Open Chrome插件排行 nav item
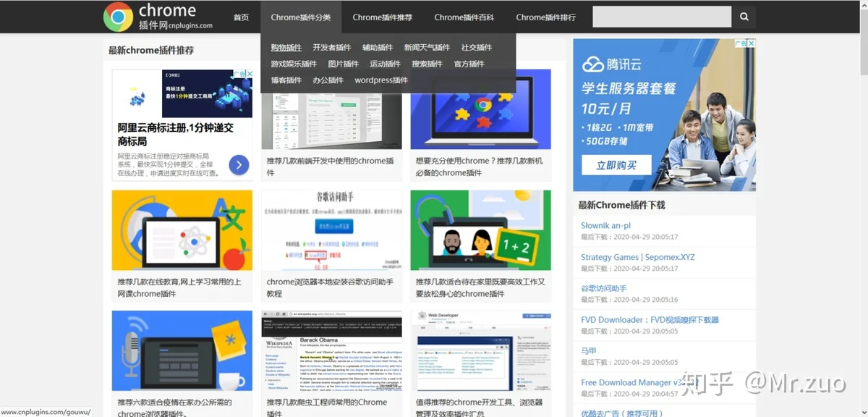Image resolution: width=868 pixels, height=417 pixels. (x=546, y=17)
